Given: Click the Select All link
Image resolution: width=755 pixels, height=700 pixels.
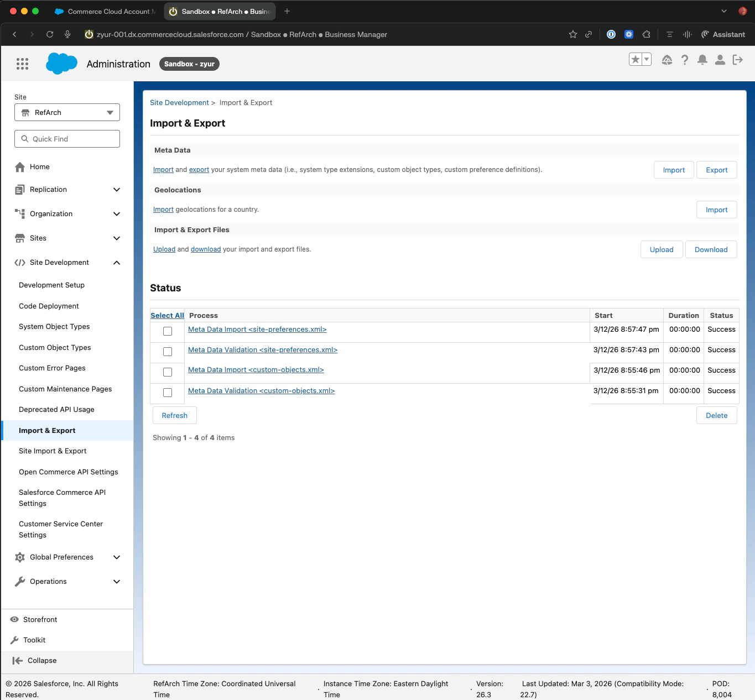Looking at the screenshot, I should [x=167, y=316].
